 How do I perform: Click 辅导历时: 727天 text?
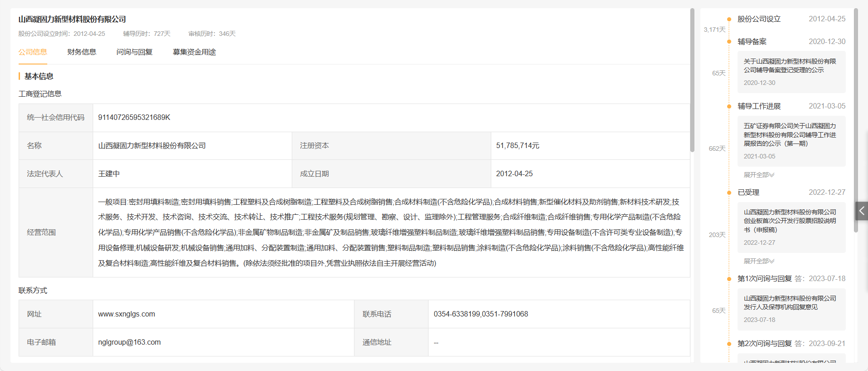(x=147, y=34)
